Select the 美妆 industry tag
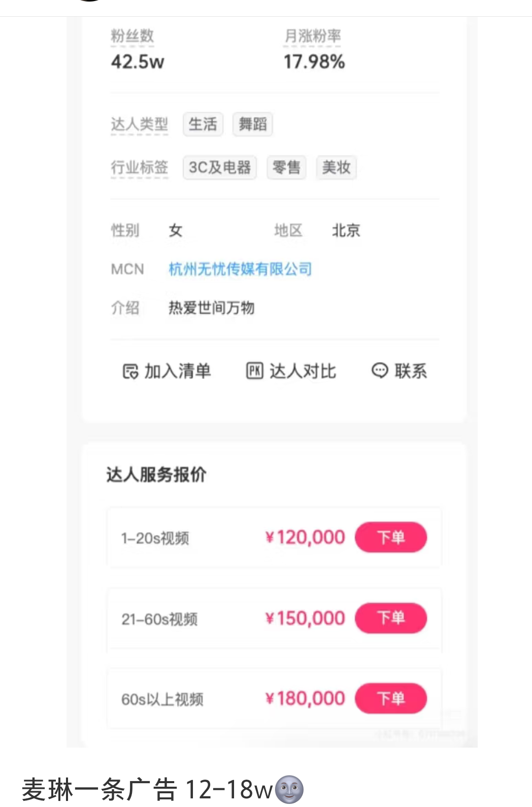The image size is (532, 807). 336,167
